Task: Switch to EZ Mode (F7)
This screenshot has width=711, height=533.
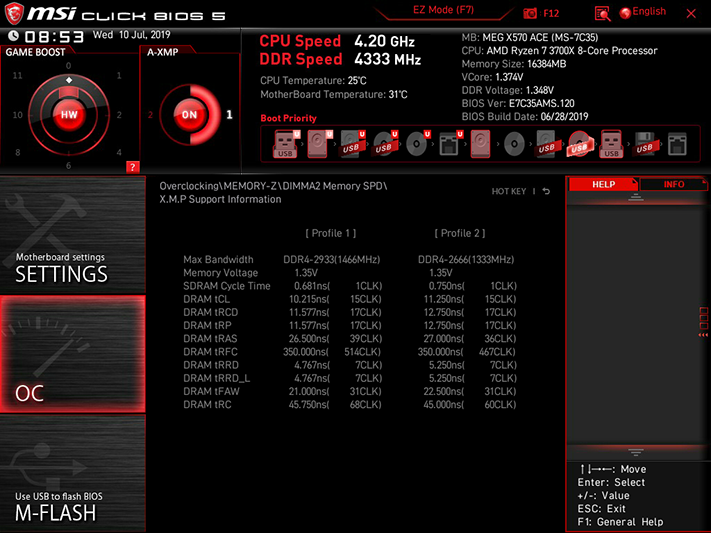Action: 443,10
